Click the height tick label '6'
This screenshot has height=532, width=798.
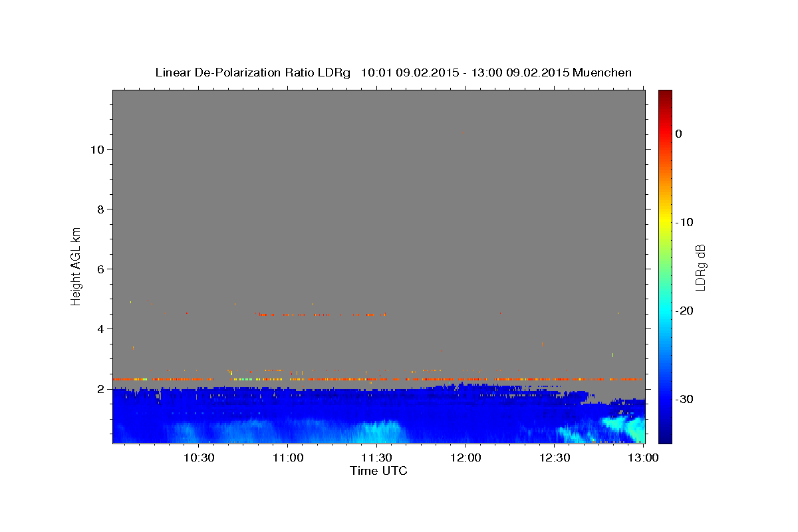click(x=100, y=269)
